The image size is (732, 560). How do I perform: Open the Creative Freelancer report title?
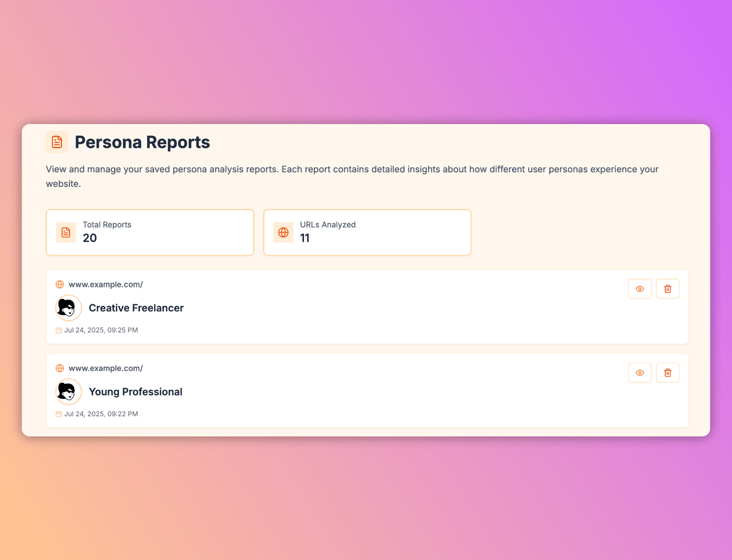[136, 308]
